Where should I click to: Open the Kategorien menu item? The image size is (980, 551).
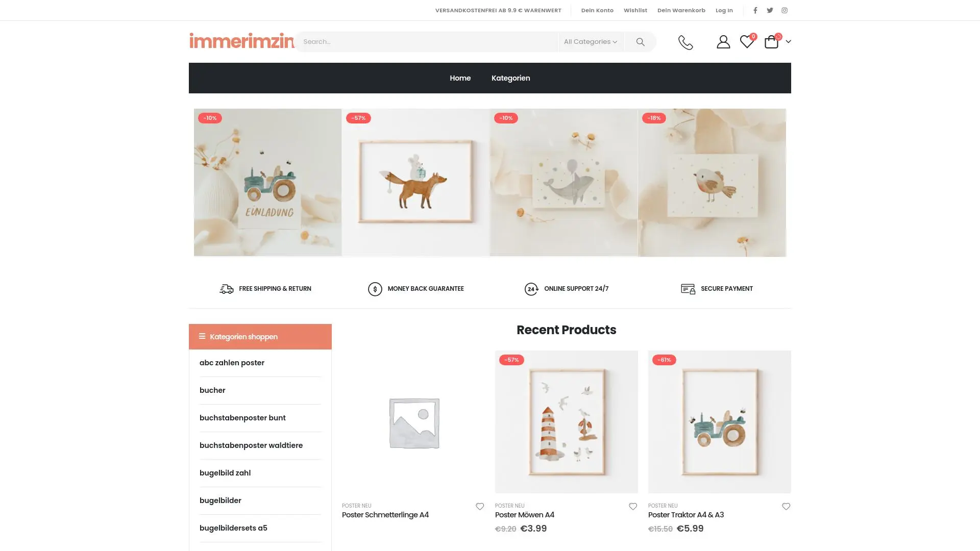click(x=510, y=78)
